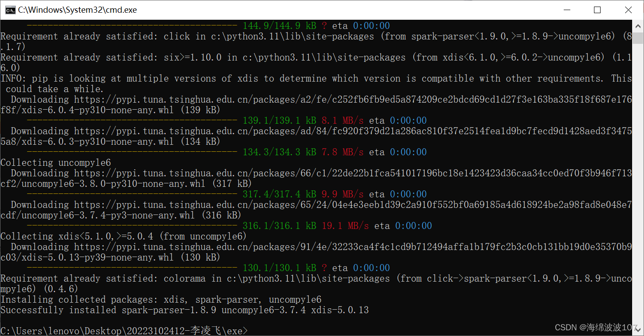The width and height of the screenshot is (644, 336).
Task: Click the command prompt path ending in \exe>
Action: pyautogui.click(x=124, y=331)
